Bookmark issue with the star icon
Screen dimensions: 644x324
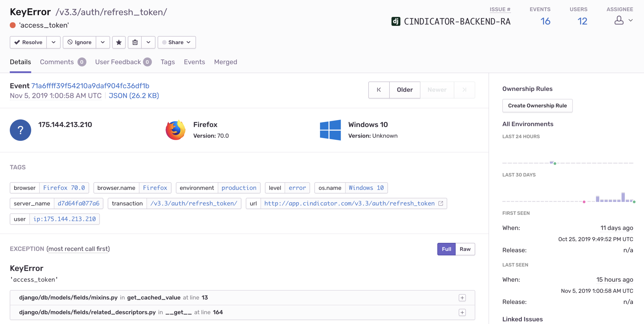click(119, 42)
